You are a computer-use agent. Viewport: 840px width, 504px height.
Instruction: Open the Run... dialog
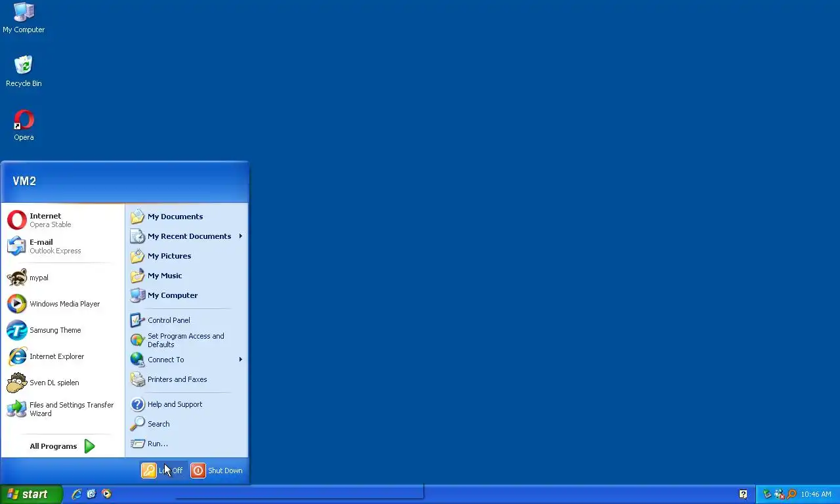point(186,444)
